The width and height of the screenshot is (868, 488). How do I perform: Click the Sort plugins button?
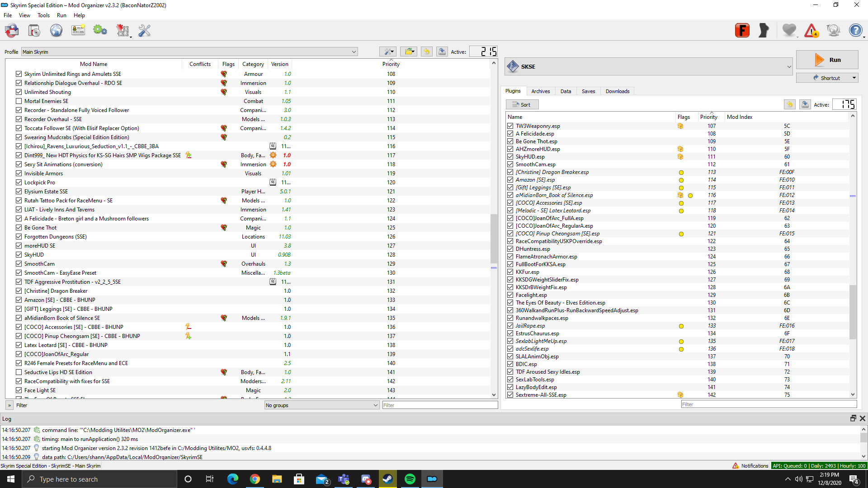coord(522,104)
